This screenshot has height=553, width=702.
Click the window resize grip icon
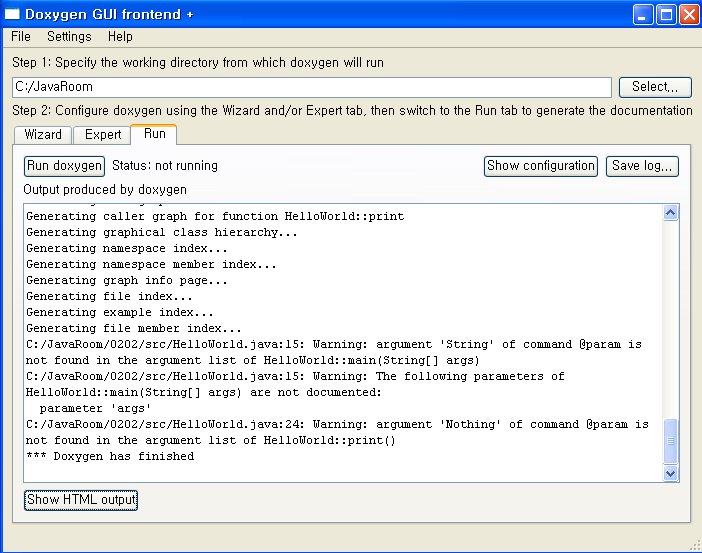click(695, 545)
